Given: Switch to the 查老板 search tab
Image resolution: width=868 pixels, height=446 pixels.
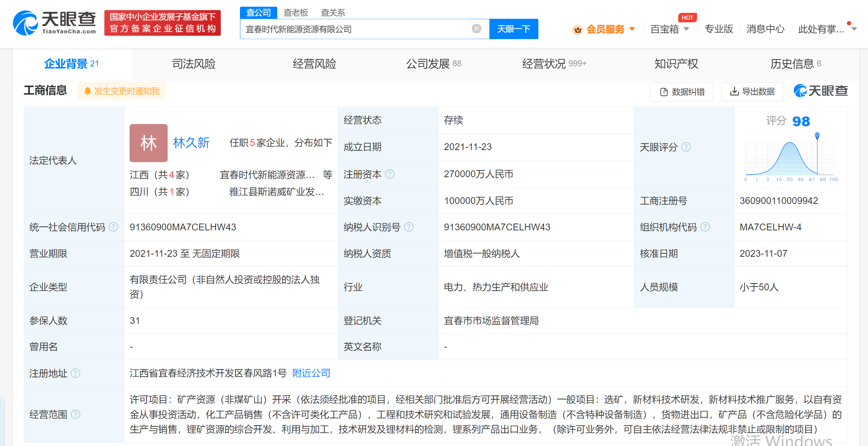Looking at the screenshot, I should [296, 12].
